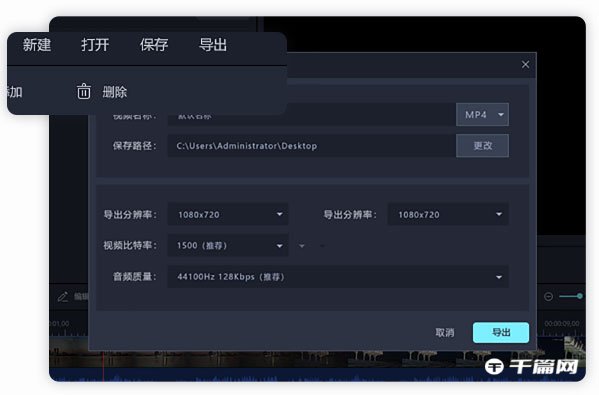Click the 更改 save path button
The width and height of the screenshot is (599, 395).
[482, 146]
